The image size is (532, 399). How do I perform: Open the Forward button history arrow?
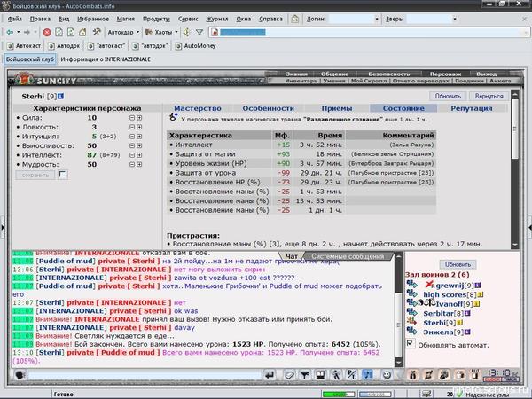click(x=35, y=32)
